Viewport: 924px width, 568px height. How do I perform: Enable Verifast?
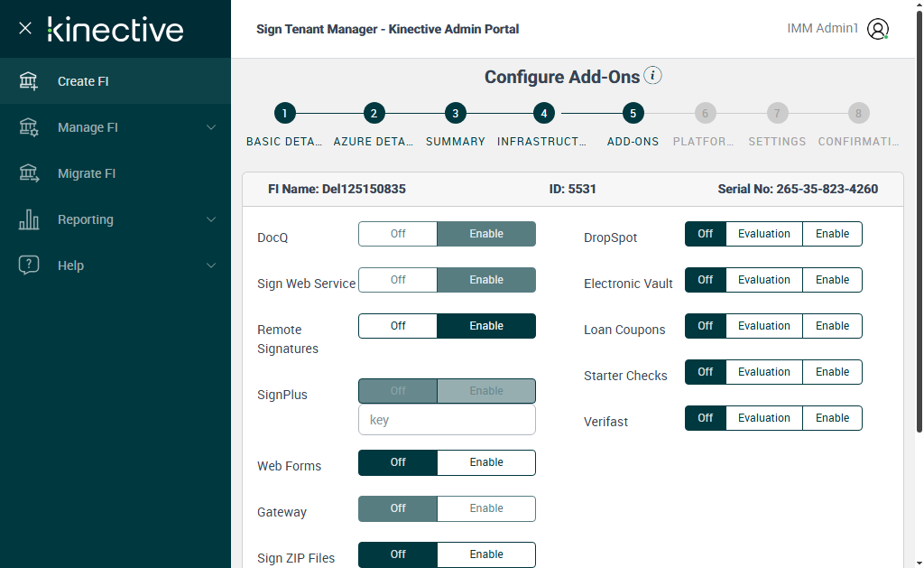tap(832, 417)
